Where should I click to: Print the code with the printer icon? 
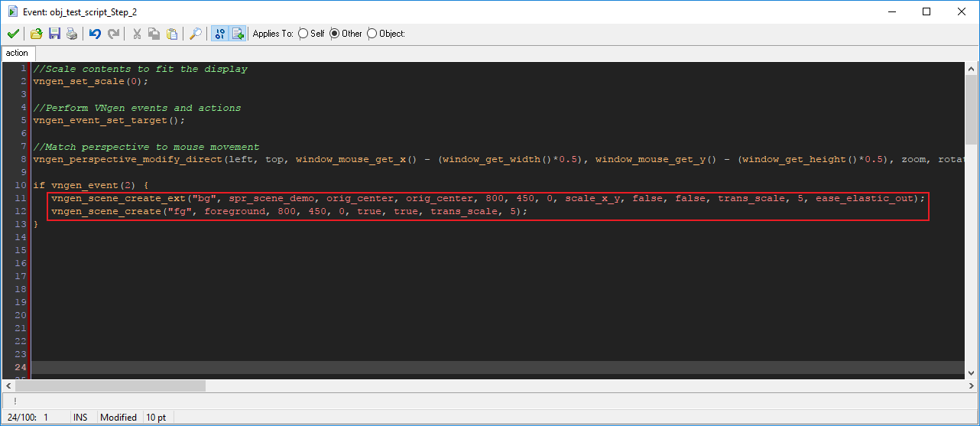[71, 34]
